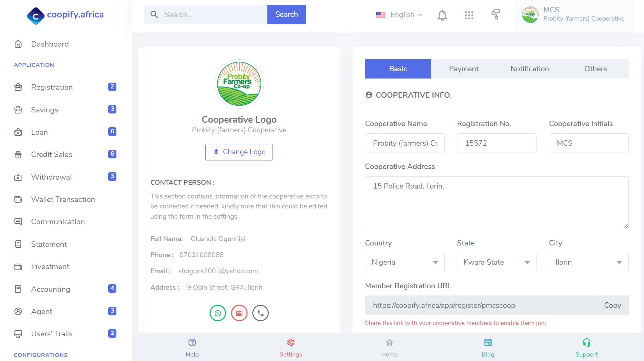Click the phone number 07031008088
Screen dimensions: 644x361
click(x=202, y=255)
